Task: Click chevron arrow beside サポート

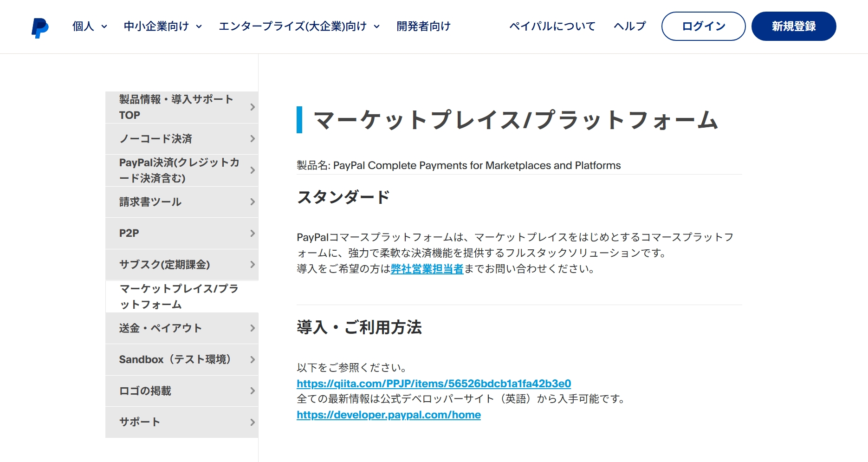Action: [x=253, y=423]
